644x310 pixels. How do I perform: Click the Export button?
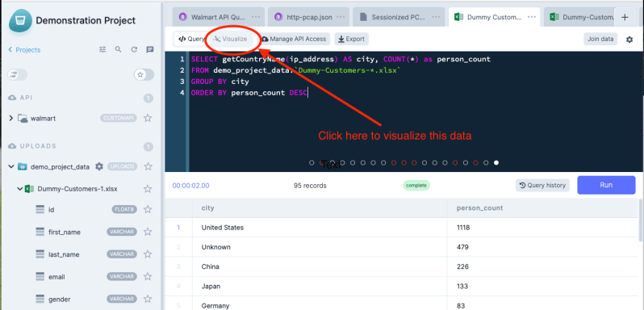(352, 39)
